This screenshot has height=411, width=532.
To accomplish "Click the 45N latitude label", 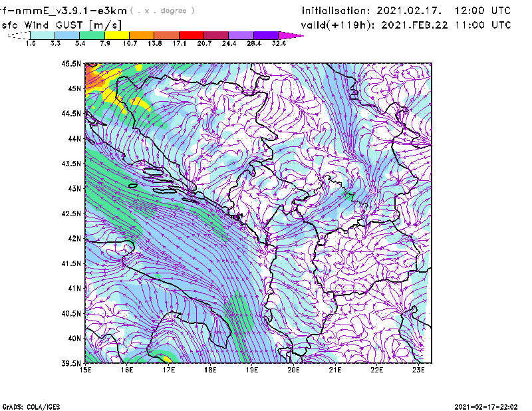I will (74, 88).
